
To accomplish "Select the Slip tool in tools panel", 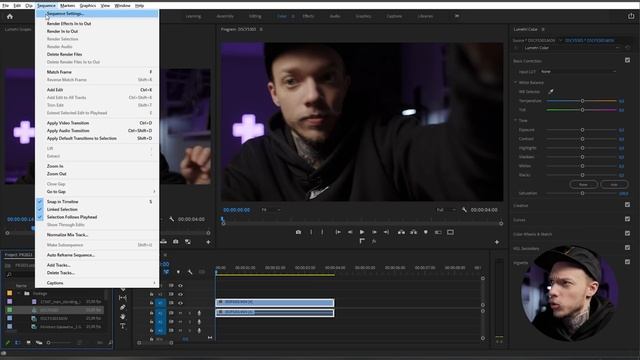I will click(123, 298).
